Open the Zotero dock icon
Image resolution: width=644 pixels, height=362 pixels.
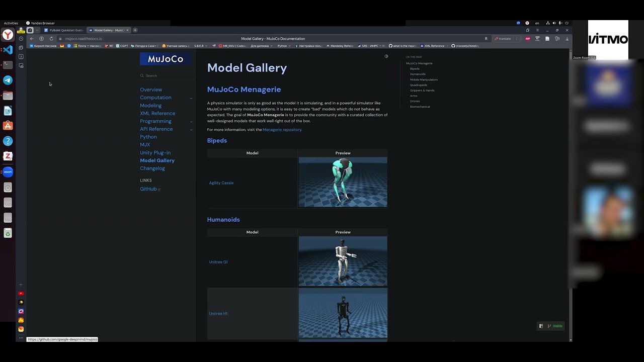tap(8, 156)
